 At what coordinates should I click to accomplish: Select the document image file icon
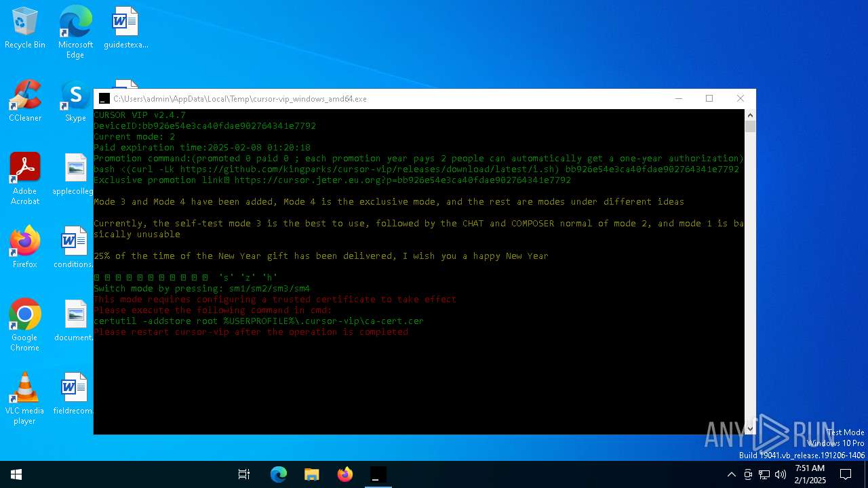coord(73,321)
